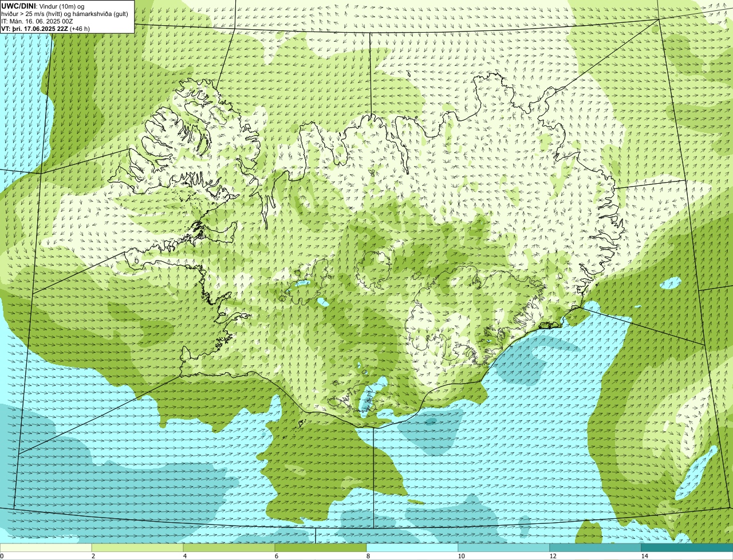The height and width of the screenshot is (560, 733).
Task: Click the "UWC/DINI: Vindur (10m) og" title line
Action: click(x=42, y=6)
